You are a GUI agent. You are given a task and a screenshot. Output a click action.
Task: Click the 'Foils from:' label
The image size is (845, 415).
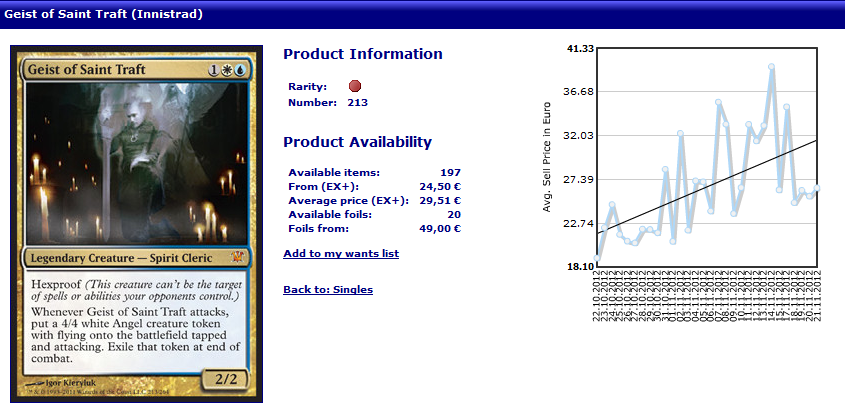click(318, 229)
